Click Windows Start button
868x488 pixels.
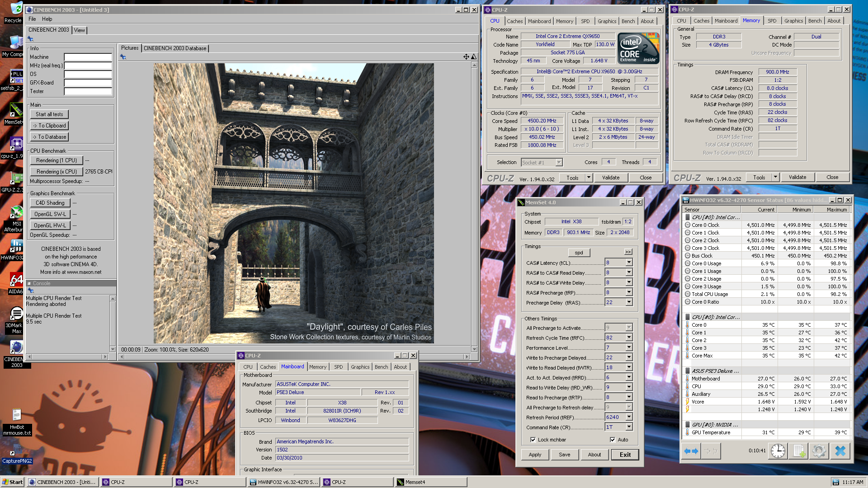(12, 482)
